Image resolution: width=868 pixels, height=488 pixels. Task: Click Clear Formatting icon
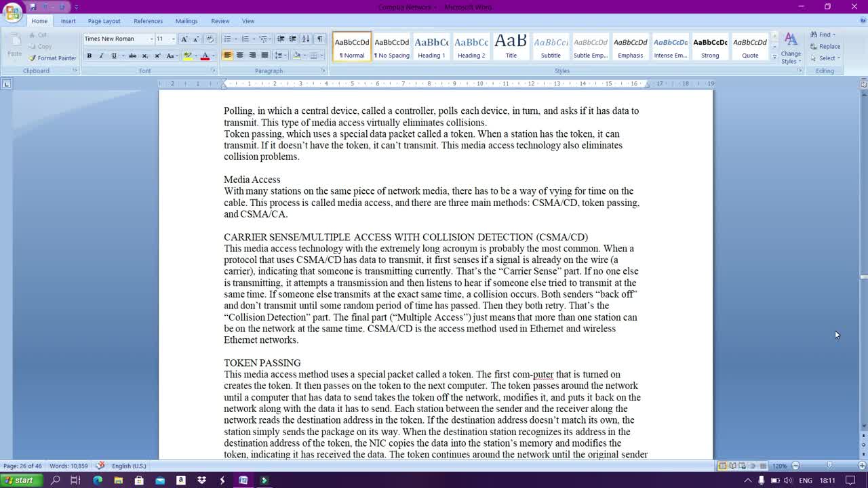210,39
